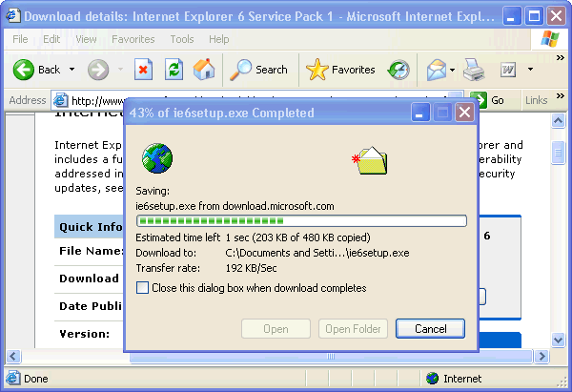Click the Done page icon in status bar

pos(13,378)
